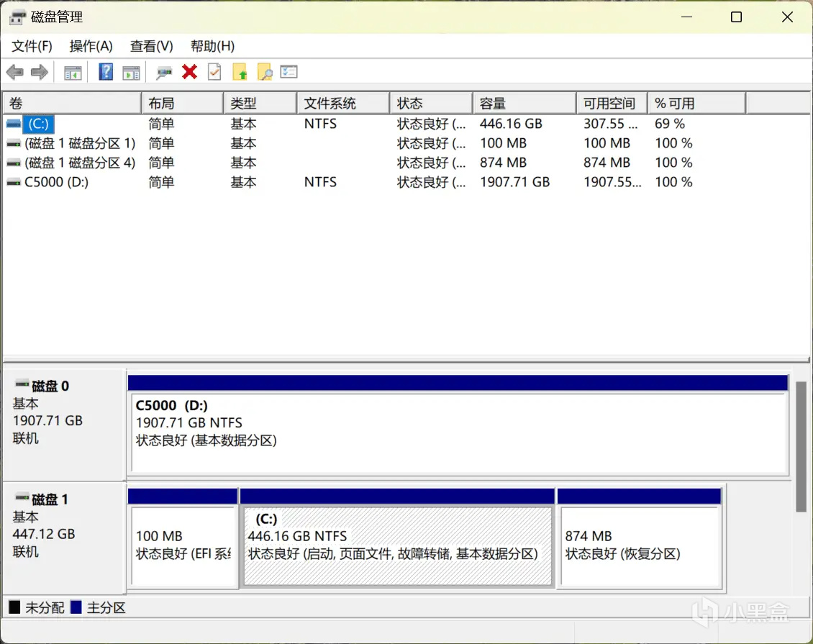Click the properties checkmark document icon
The height and width of the screenshot is (644, 813).
click(214, 72)
